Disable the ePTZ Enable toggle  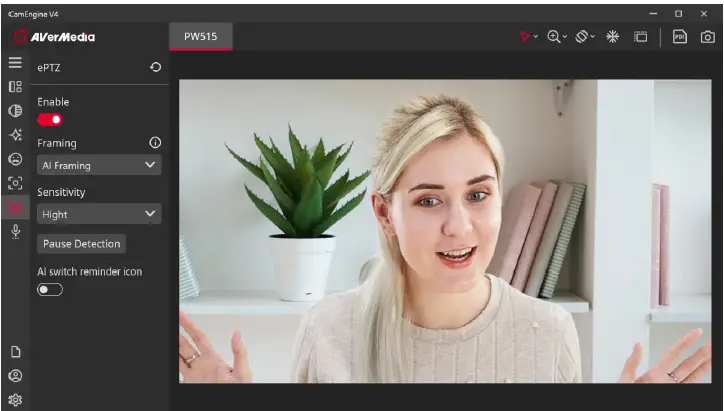click(x=50, y=120)
